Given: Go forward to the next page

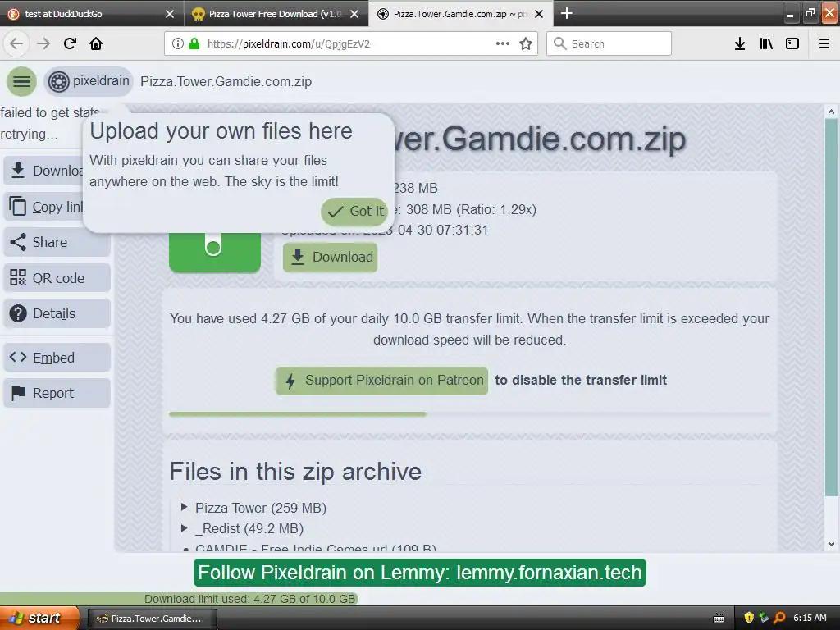Looking at the screenshot, I should [43, 43].
